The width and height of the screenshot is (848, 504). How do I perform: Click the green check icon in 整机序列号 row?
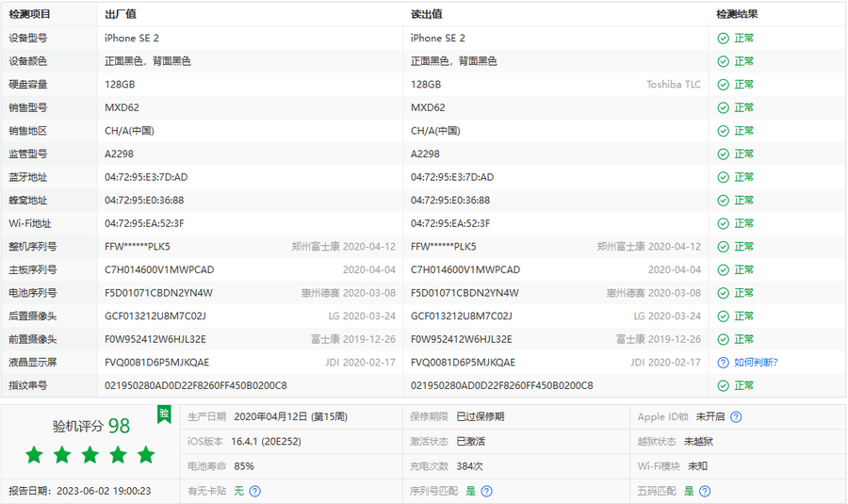(x=723, y=247)
